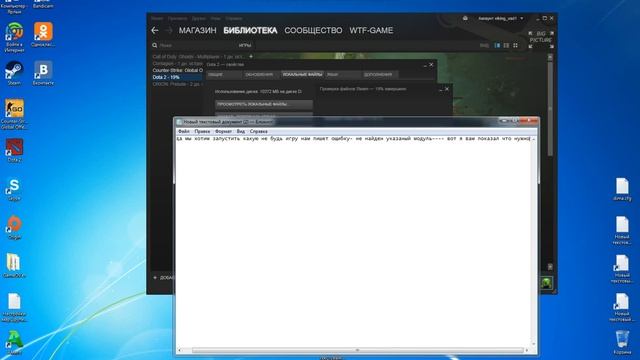Open the ДОПОЛНЕНИЯ tab in Dota 2 properties
The height and width of the screenshot is (360, 640).
(380, 75)
